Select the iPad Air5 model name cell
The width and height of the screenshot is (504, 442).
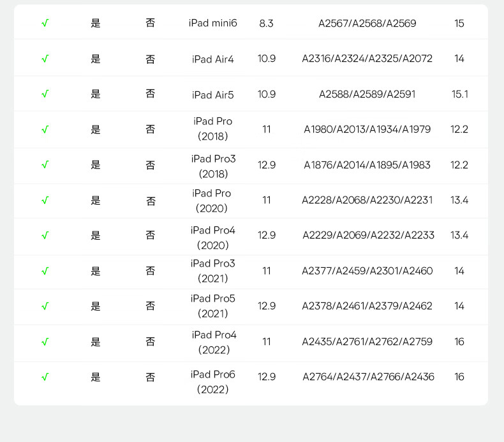point(212,95)
